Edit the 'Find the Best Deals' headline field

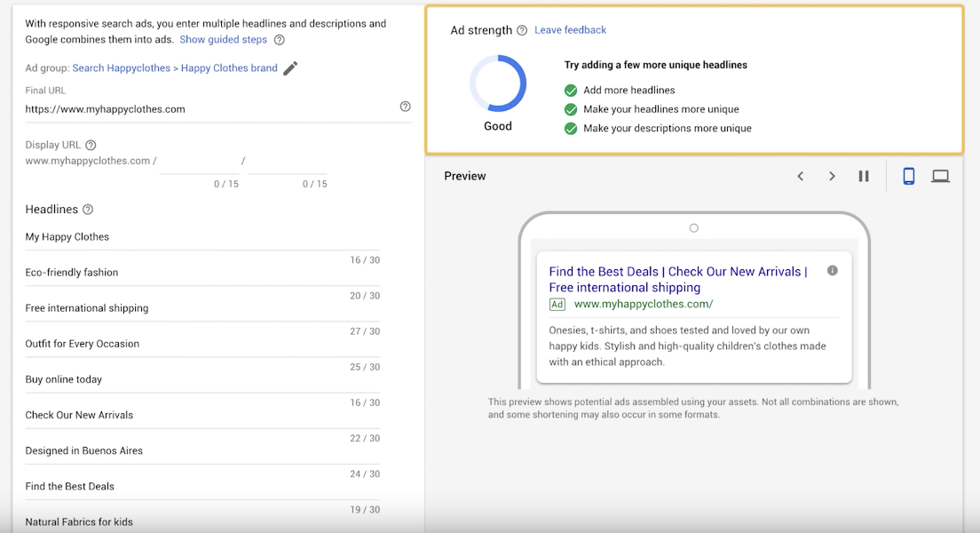pyautogui.click(x=202, y=487)
